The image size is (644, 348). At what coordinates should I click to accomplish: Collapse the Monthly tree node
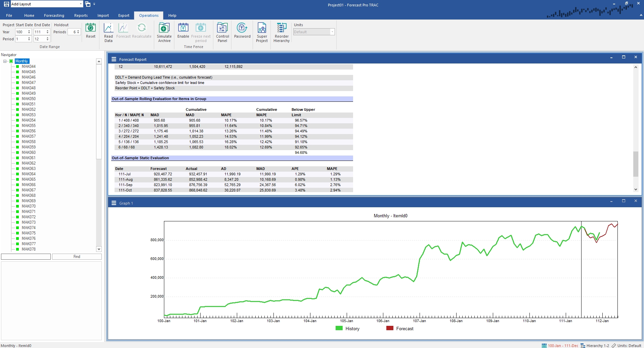pyautogui.click(x=5, y=61)
